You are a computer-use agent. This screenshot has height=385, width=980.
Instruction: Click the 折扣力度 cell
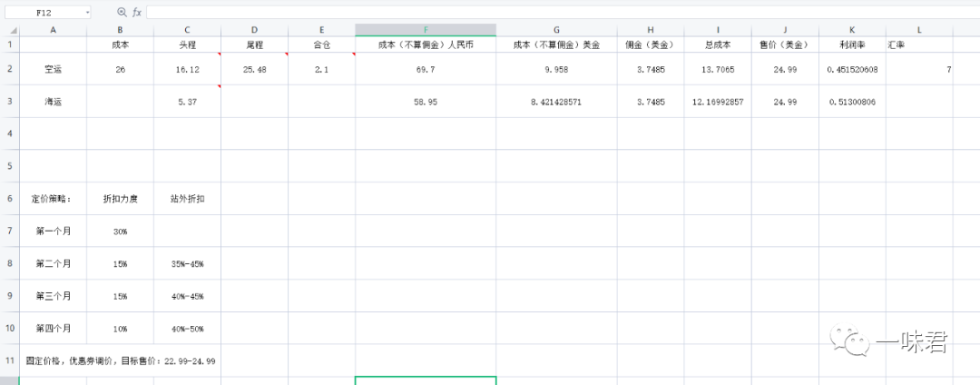tap(120, 199)
